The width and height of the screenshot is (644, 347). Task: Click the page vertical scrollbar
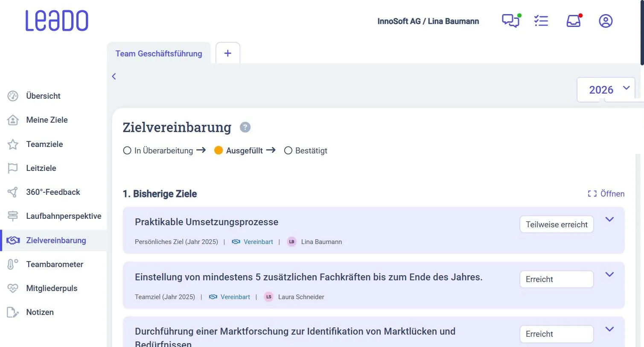pos(642,32)
